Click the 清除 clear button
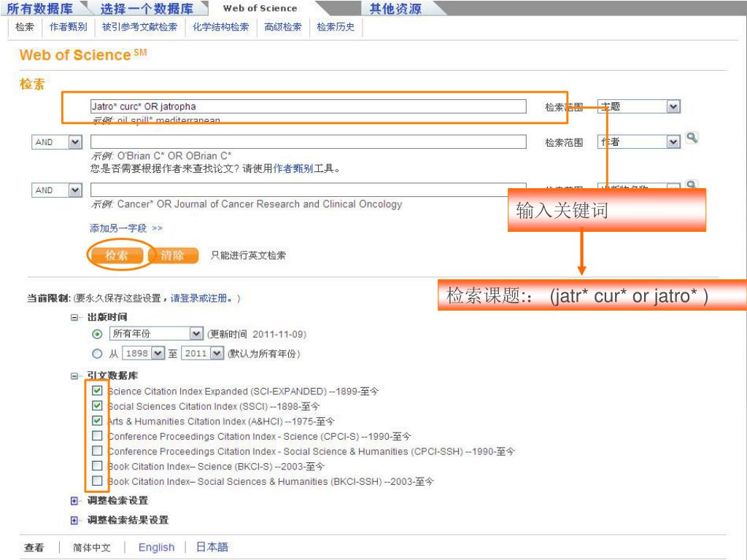 (x=172, y=255)
